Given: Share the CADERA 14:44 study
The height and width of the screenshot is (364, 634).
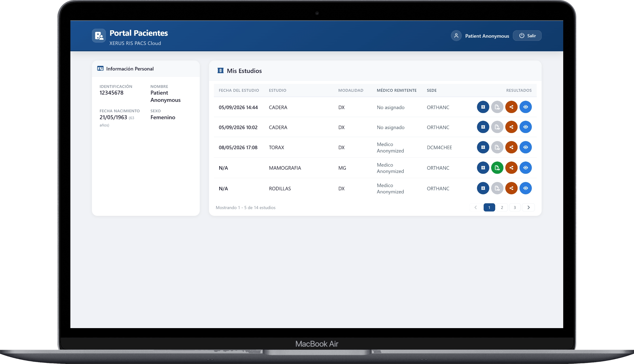Looking at the screenshot, I should coord(511,107).
